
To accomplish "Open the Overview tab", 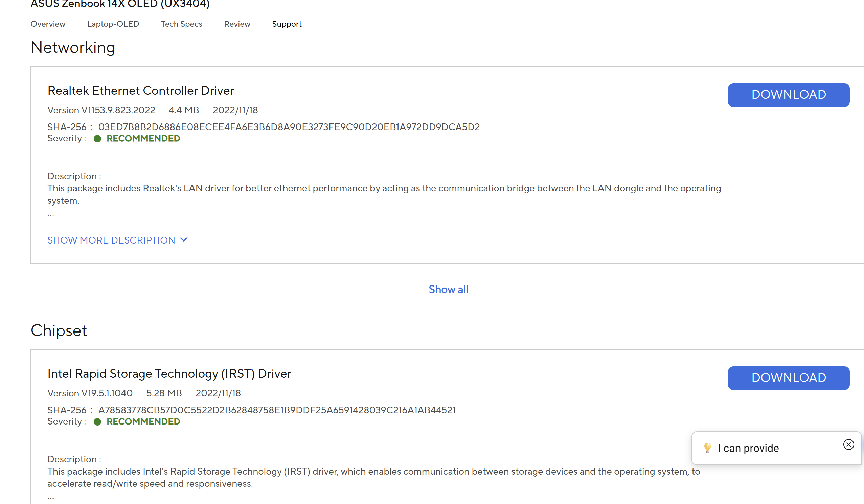I will point(48,24).
